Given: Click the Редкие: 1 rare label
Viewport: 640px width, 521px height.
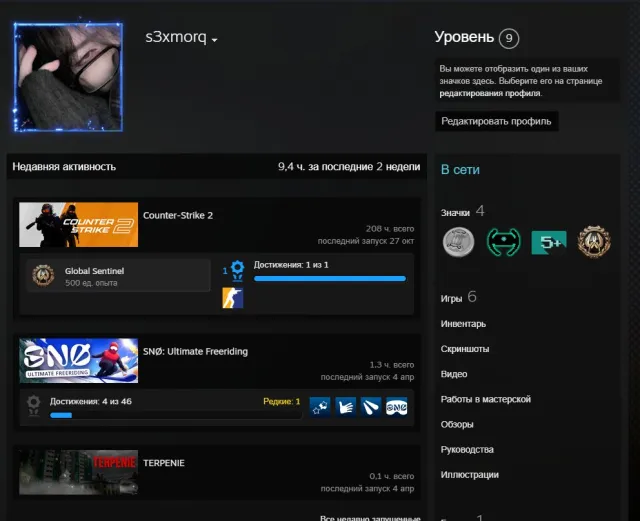Looking at the screenshot, I should [x=282, y=401].
